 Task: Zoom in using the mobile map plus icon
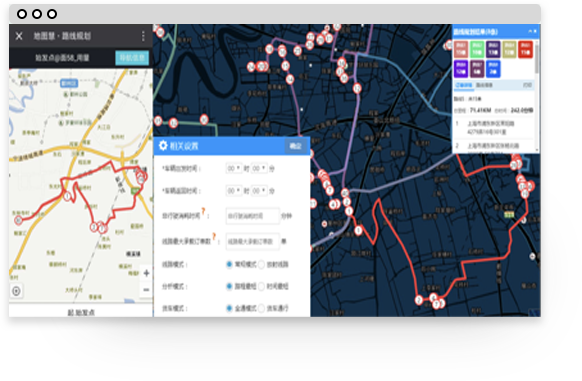146,273
